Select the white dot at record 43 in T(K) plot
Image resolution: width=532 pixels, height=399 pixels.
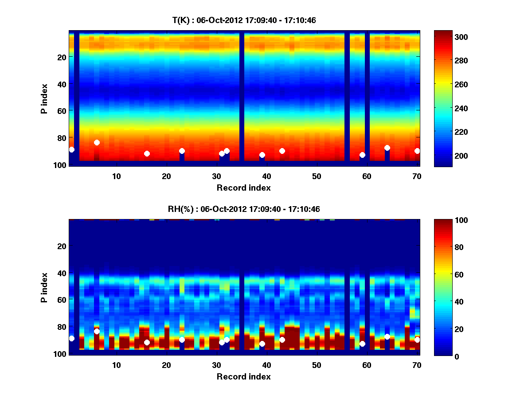point(282,151)
